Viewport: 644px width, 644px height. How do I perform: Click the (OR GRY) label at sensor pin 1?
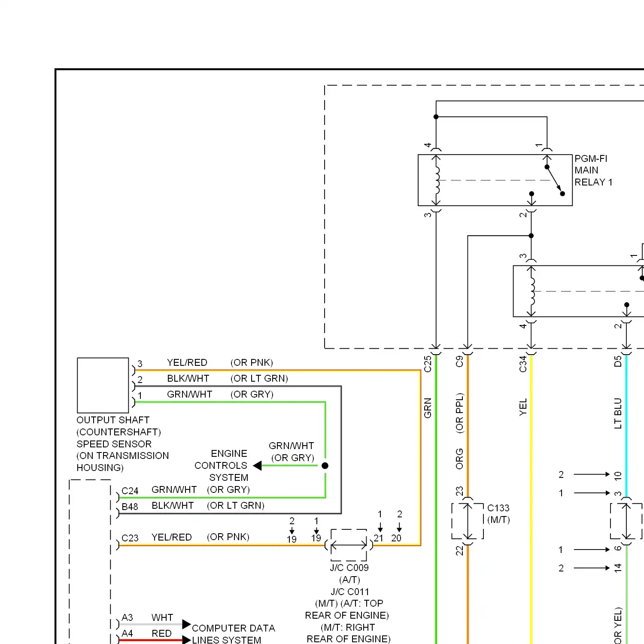pos(252,394)
